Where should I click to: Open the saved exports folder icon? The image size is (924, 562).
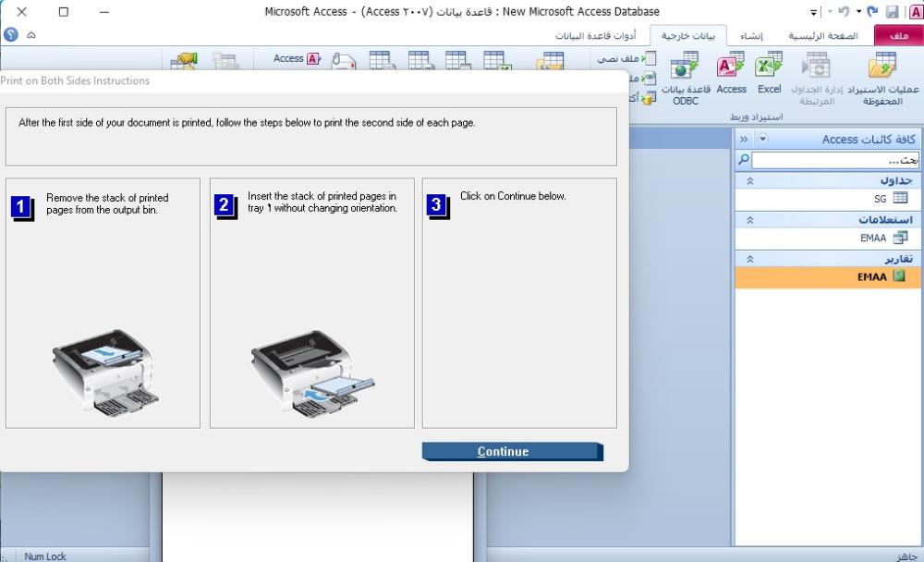[550, 61]
